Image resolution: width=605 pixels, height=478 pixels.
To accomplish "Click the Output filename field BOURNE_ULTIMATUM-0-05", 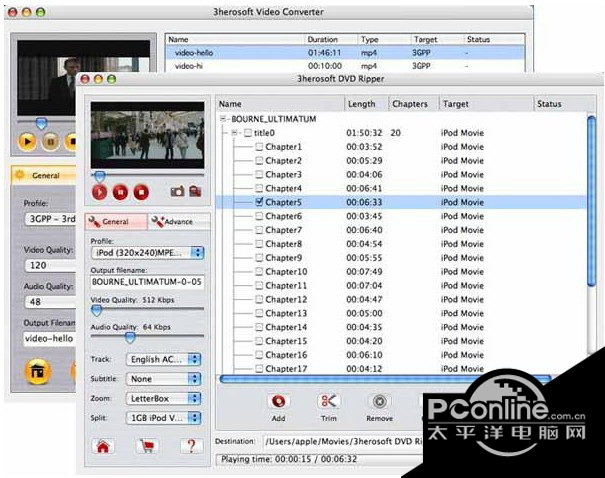I will coord(147,282).
